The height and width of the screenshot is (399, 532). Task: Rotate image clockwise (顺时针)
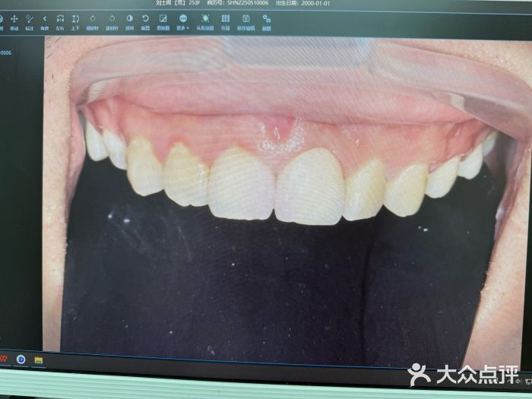pyautogui.click(x=93, y=22)
